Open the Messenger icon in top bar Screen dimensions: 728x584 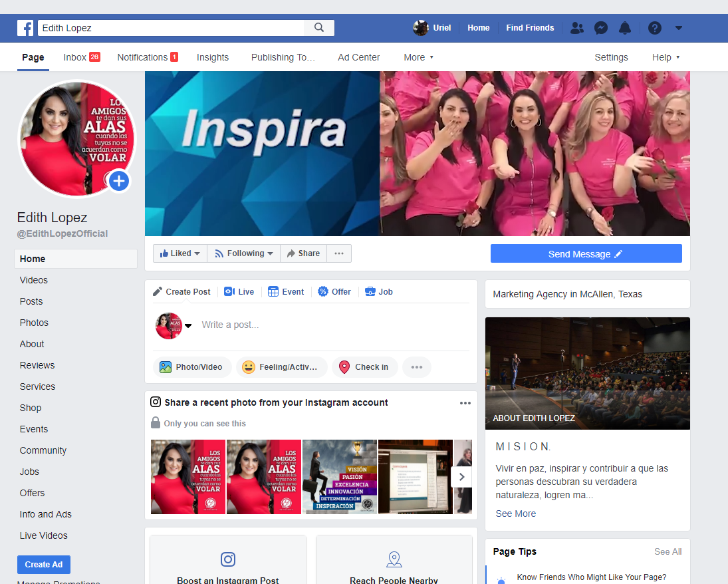click(x=601, y=28)
